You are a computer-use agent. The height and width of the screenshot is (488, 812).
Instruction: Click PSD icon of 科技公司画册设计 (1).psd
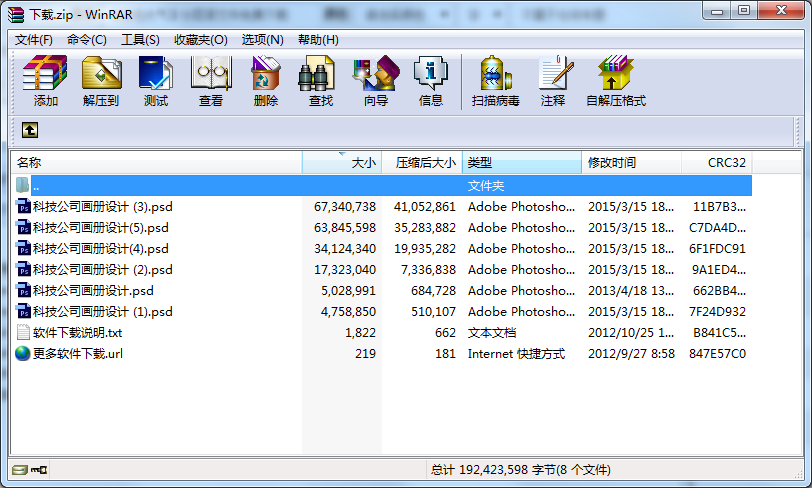tap(23, 311)
